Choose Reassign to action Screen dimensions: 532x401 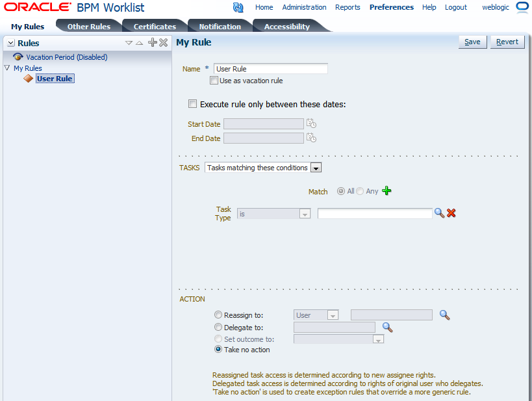click(218, 315)
